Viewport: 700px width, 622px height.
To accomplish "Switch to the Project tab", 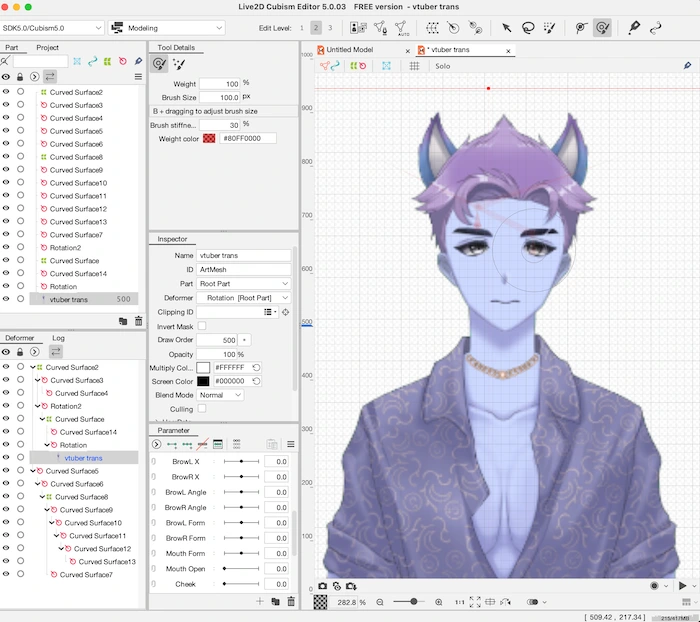I will [x=47, y=47].
